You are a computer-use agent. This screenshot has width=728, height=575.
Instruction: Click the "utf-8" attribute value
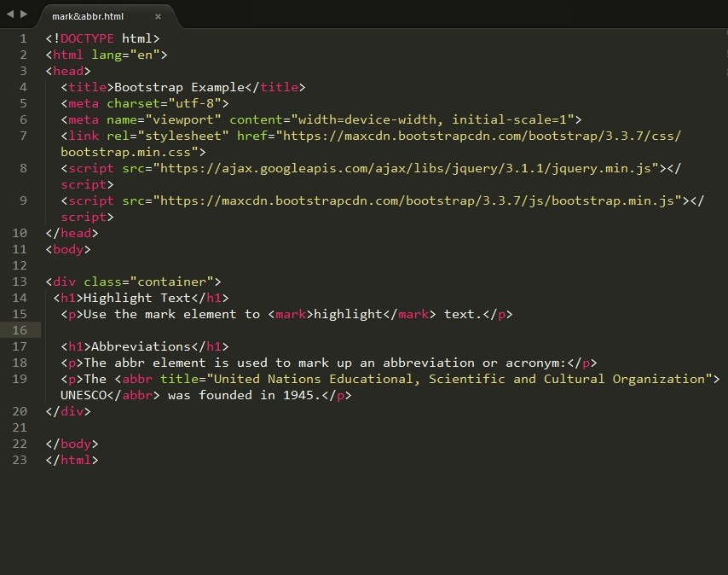click(194, 103)
